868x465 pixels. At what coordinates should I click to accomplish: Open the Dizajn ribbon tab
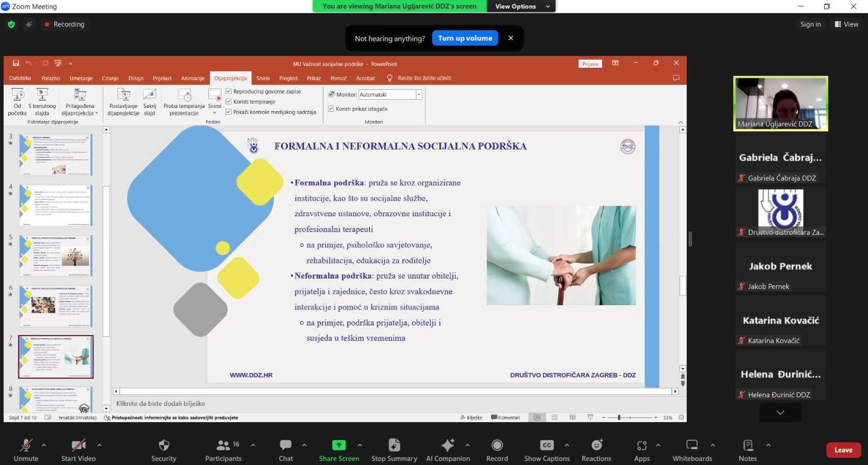click(x=136, y=79)
